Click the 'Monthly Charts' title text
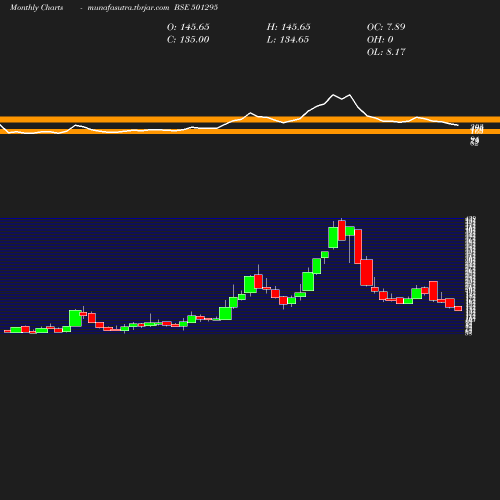The width and height of the screenshot is (500, 500). click(x=36, y=8)
